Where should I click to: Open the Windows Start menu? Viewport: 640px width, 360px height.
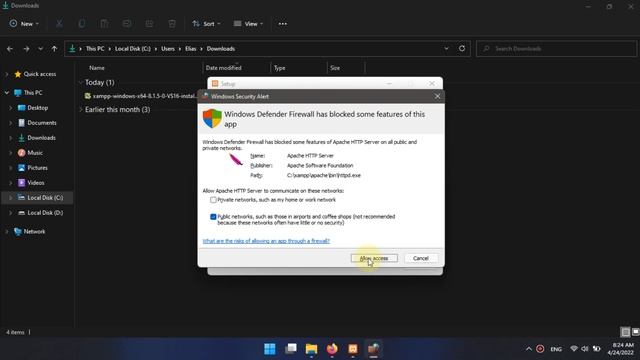[270, 349]
